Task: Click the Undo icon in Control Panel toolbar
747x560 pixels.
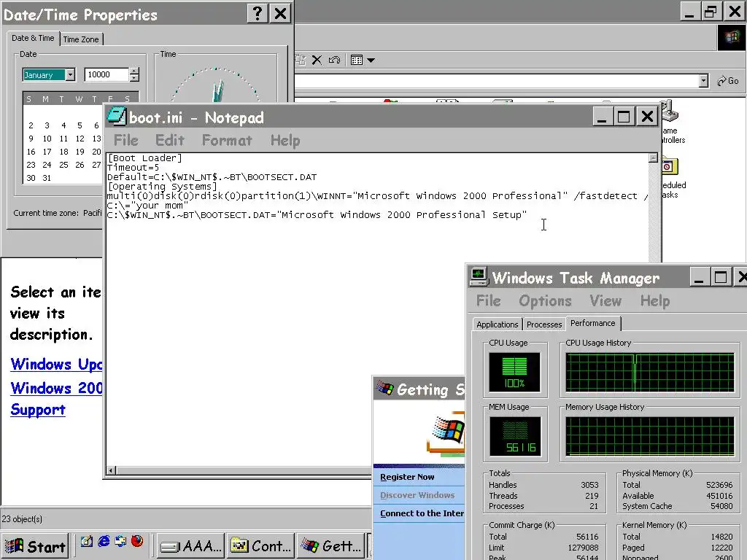Action: point(334,60)
